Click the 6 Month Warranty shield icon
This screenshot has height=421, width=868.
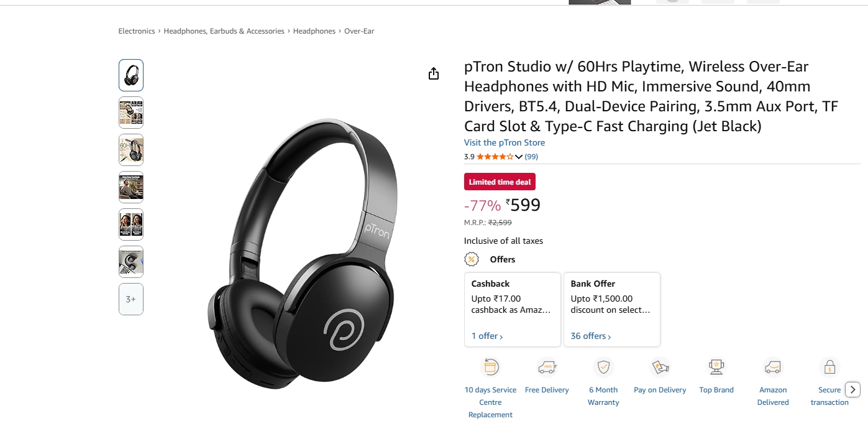tap(603, 367)
